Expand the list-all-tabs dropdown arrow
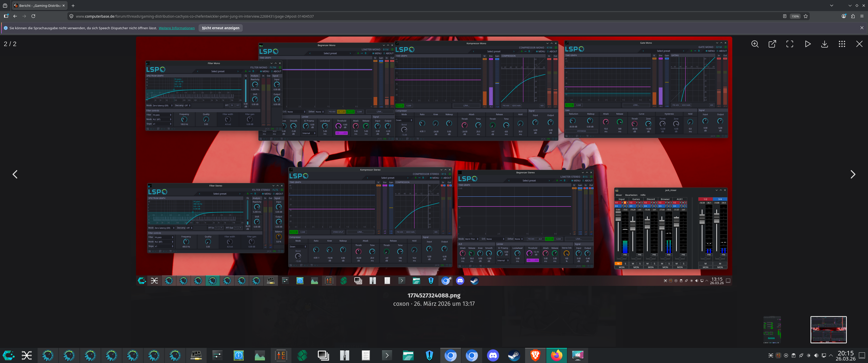Viewport: 868px width, 363px height. click(832, 5)
